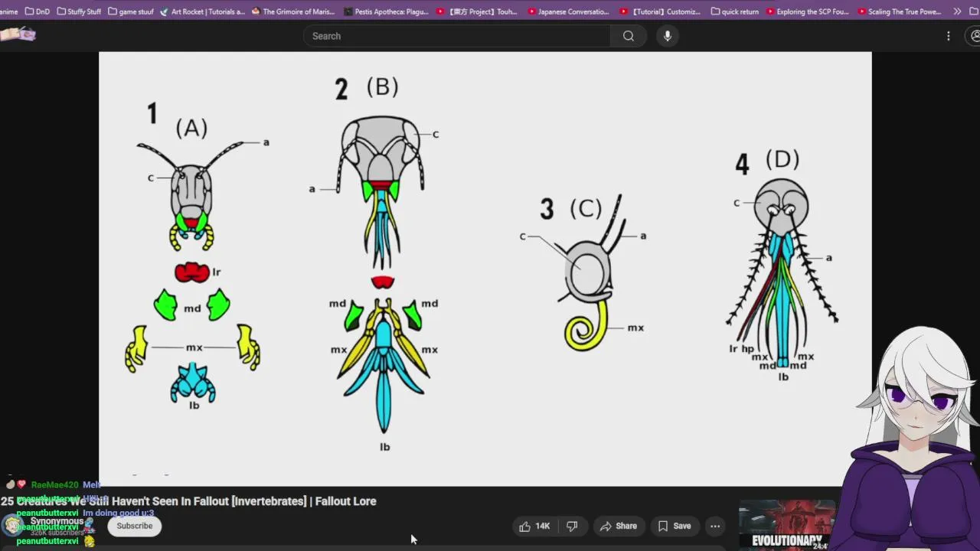Open the quick return bookmarks folder
980x551 pixels.
[735, 11]
